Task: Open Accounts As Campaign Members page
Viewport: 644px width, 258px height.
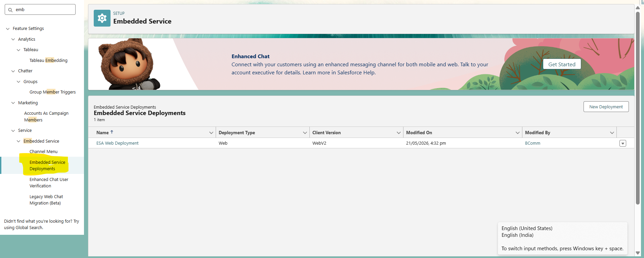Action: [x=46, y=116]
